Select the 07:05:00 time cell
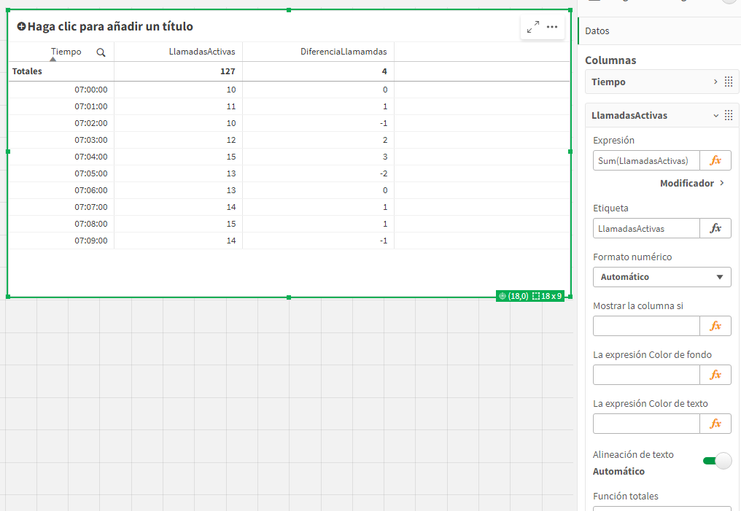 pyautogui.click(x=91, y=173)
